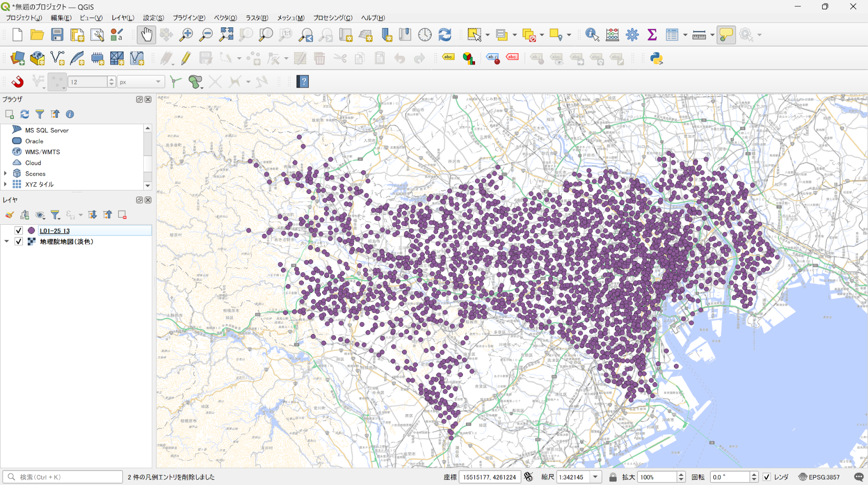Filter the Browser panel items
Screen dimensions: 868x485
coord(40,114)
